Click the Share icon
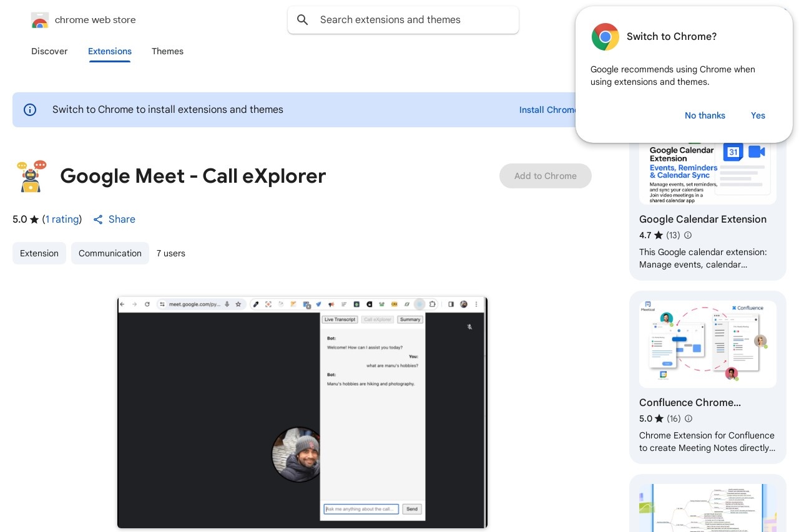This screenshot has width=799, height=532. click(x=98, y=220)
